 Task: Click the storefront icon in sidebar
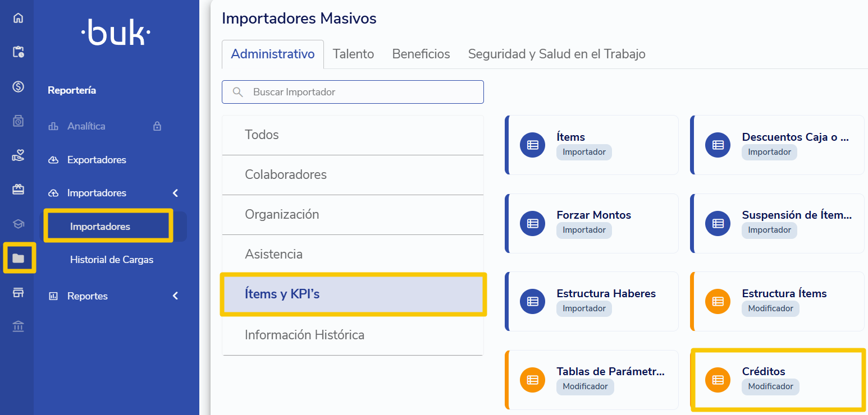[x=18, y=292]
